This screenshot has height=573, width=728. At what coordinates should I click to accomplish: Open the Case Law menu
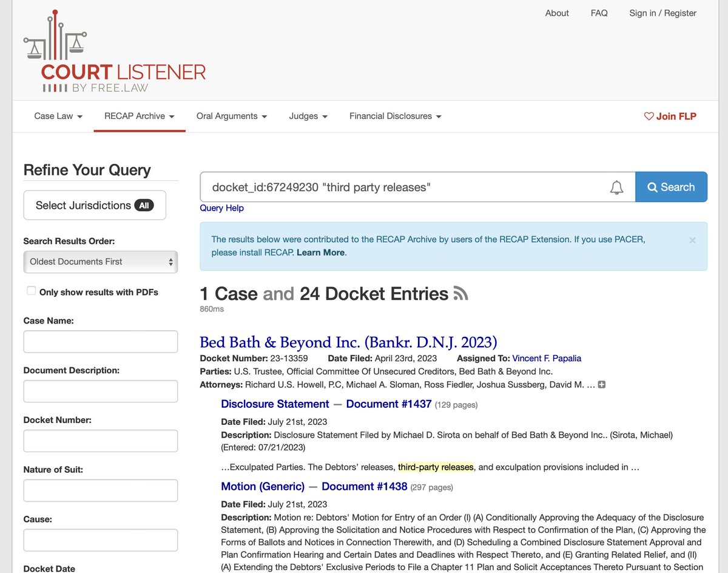[58, 116]
